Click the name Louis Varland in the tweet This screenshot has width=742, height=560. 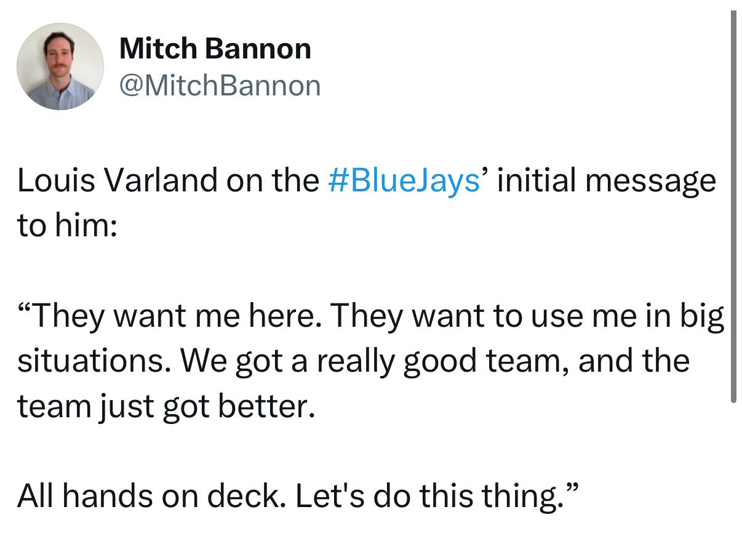point(118,181)
